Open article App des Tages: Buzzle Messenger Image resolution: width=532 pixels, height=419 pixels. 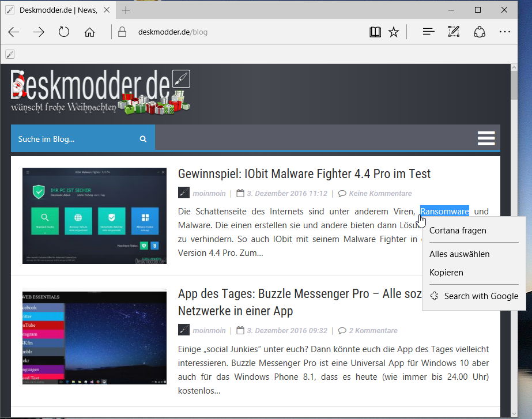(x=300, y=302)
